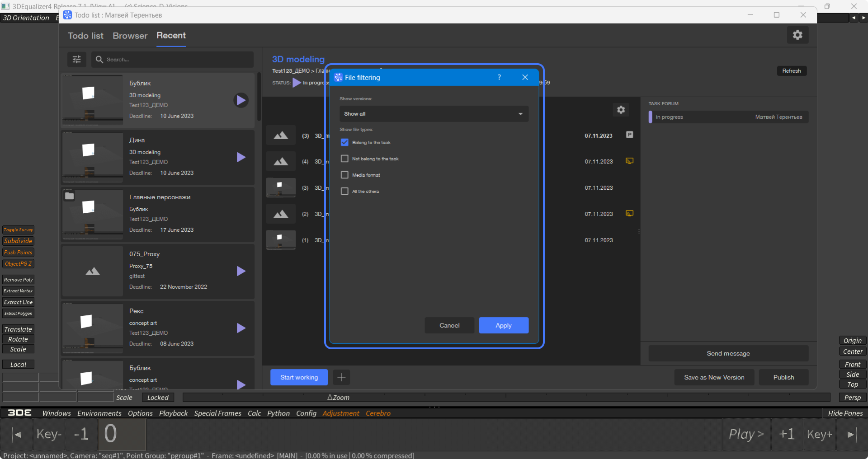The image size is (868, 459).
Task: Open the Environments menu
Action: point(99,413)
